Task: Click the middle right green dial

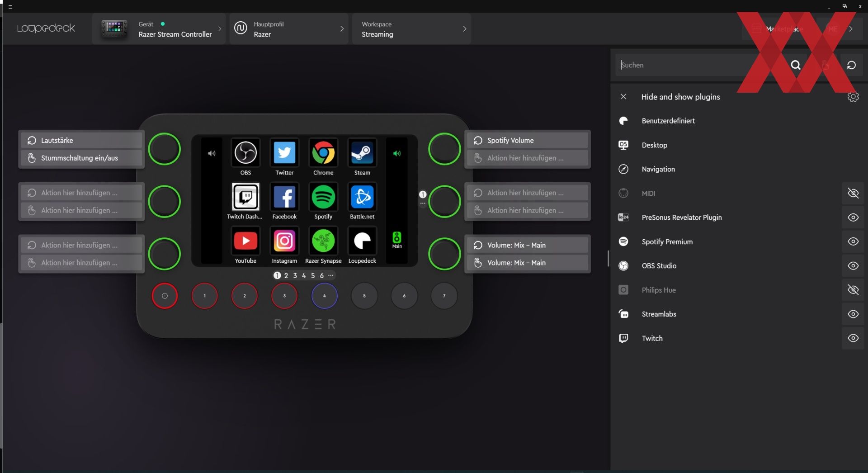Action: click(x=444, y=201)
